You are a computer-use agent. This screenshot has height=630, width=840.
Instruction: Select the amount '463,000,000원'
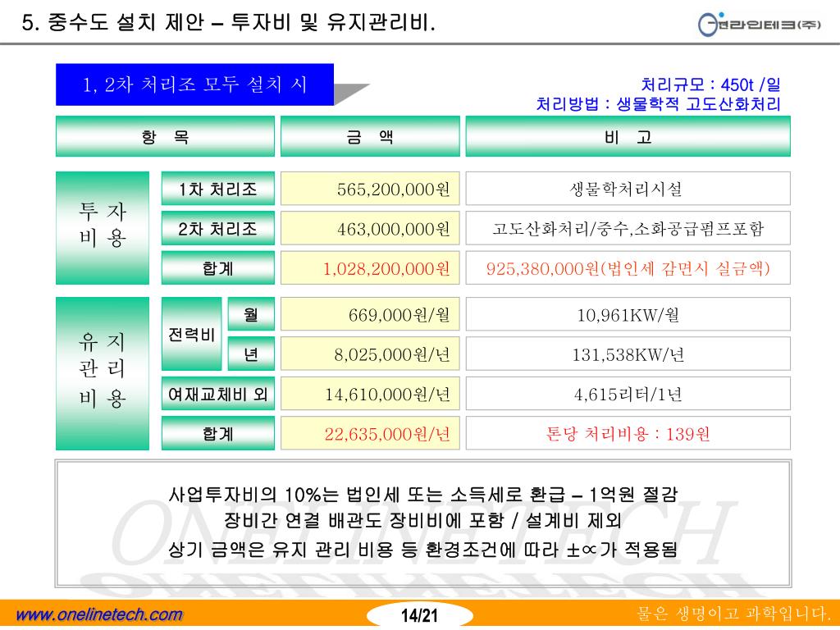click(x=393, y=229)
